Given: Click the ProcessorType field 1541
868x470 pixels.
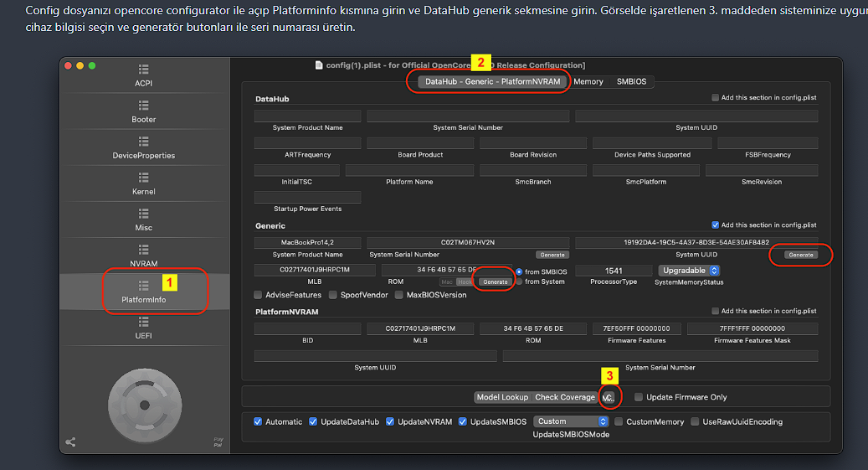Looking at the screenshot, I should click(x=614, y=271).
